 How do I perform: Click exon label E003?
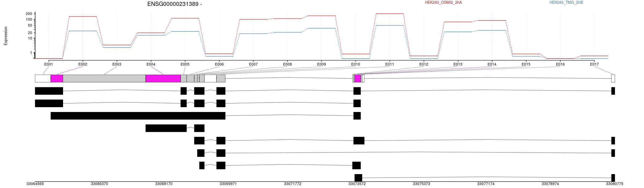pyautogui.click(x=117, y=64)
